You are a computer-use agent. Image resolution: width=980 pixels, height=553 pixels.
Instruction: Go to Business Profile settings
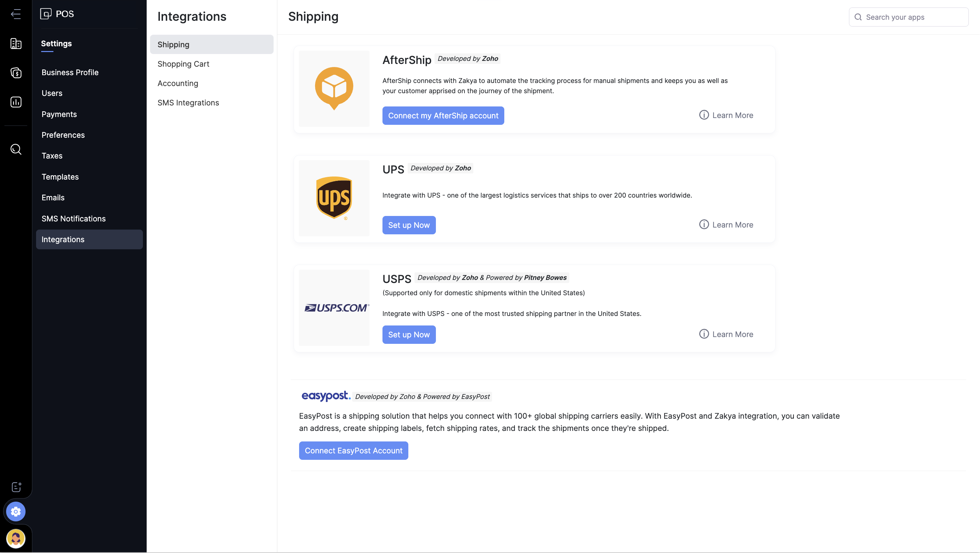click(x=70, y=72)
